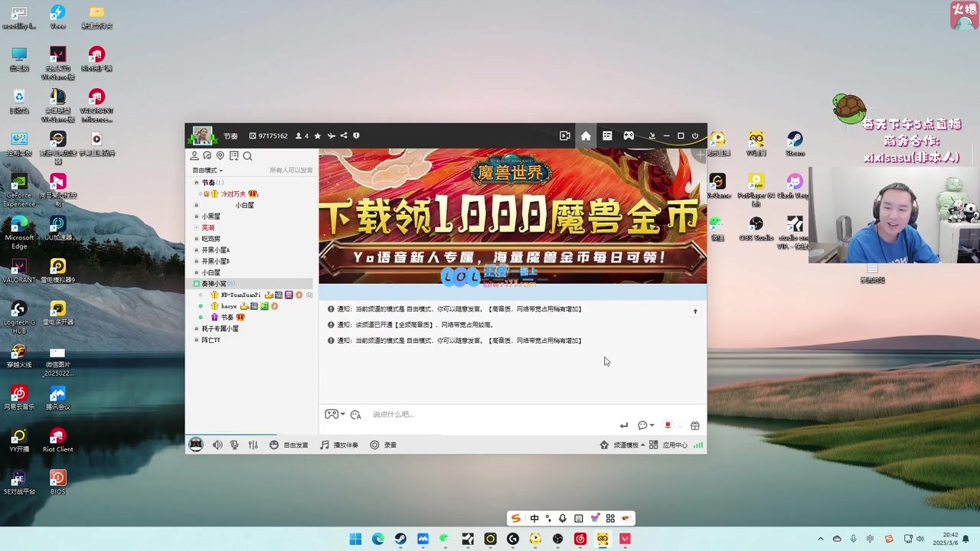Favorite the channel with the star icon
This screenshot has height=551, width=980.
tap(318, 136)
